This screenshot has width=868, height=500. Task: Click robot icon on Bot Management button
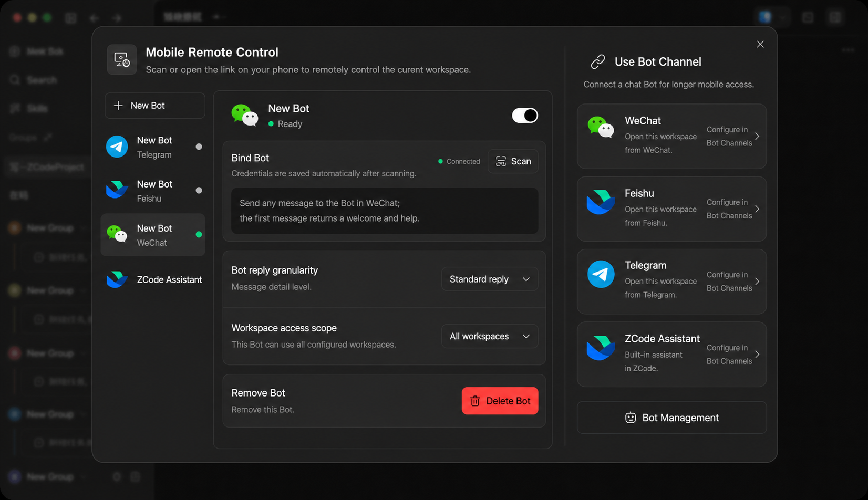(631, 418)
